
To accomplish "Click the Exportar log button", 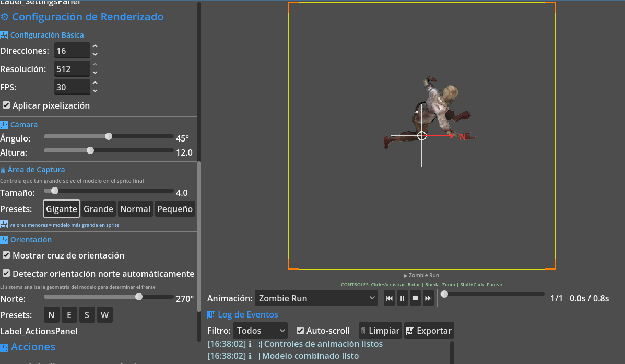I will coord(429,331).
